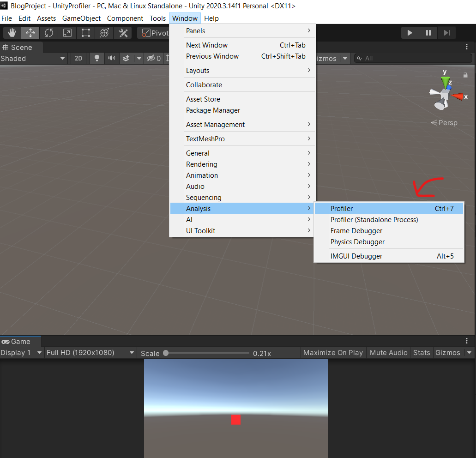This screenshot has height=458, width=476.
Task: Adjust the Game view Scale slider
Action: coord(207,353)
